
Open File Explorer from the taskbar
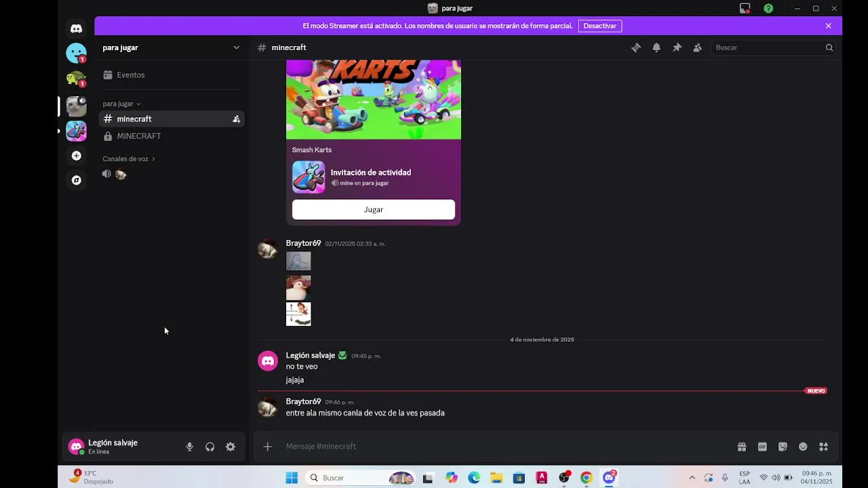[x=496, y=478]
